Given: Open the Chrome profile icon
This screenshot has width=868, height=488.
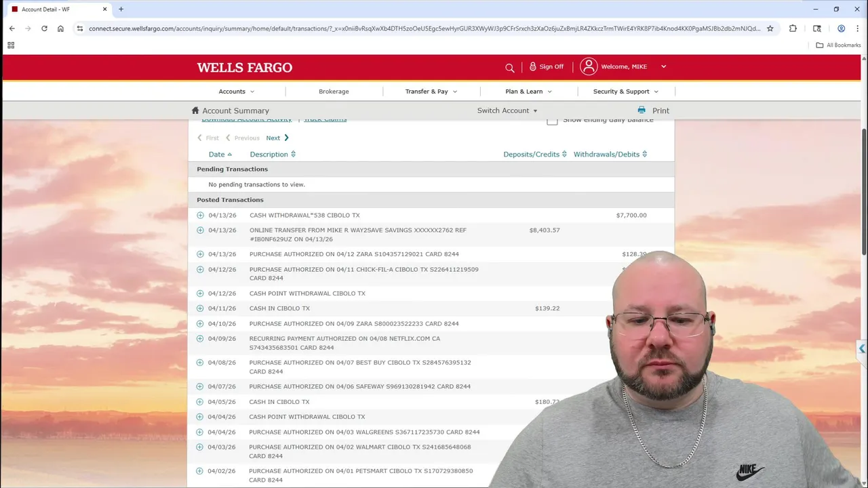Looking at the screenshot, I should click(841, 28).
